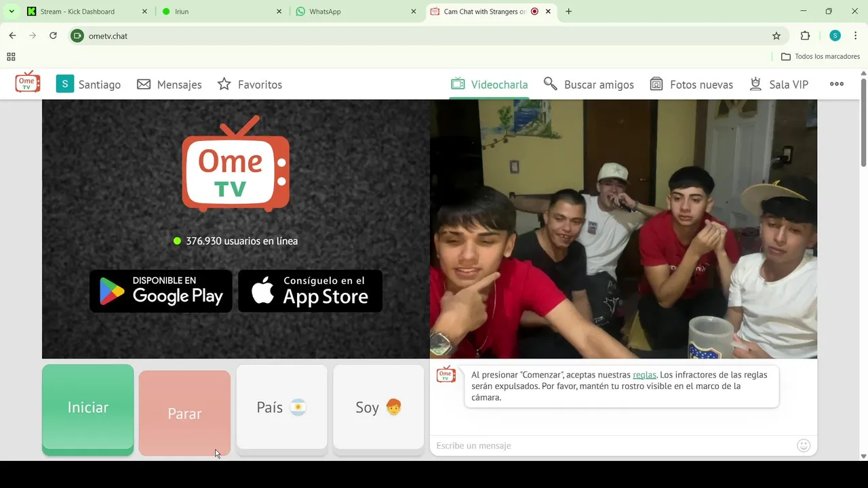Click the Iniciar button
The width and height of the screenshot is (868, 488).
[x=88, y=408]
